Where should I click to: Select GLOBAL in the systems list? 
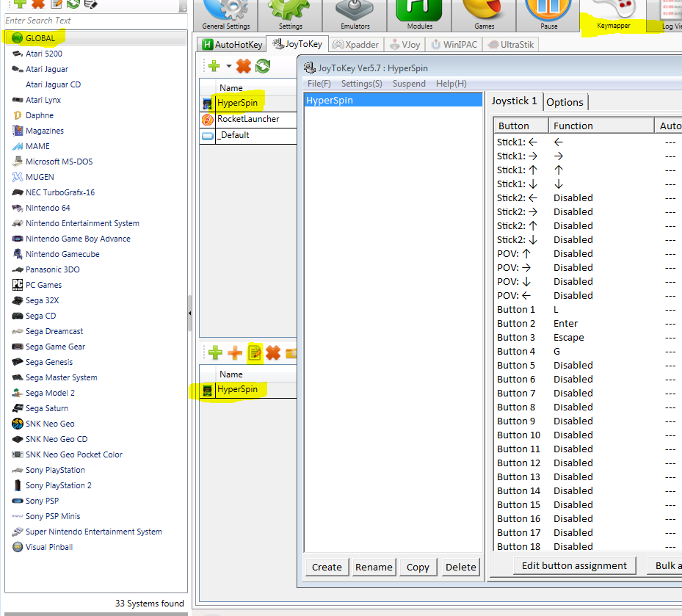(x=40, y=38)
